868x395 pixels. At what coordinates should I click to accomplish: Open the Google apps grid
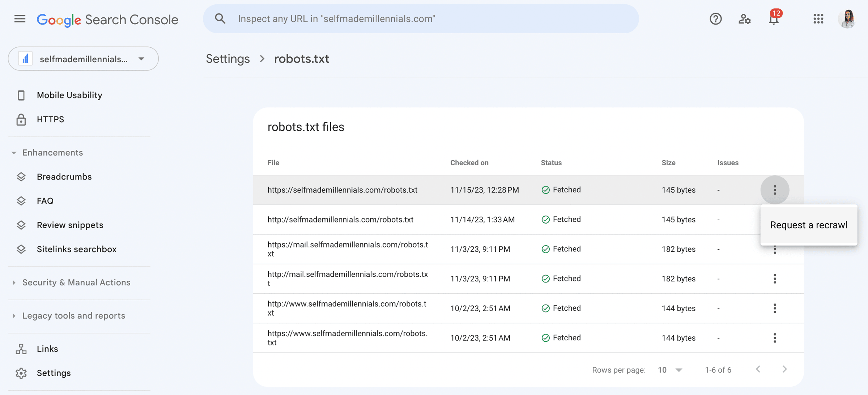(x=818, y=19)
